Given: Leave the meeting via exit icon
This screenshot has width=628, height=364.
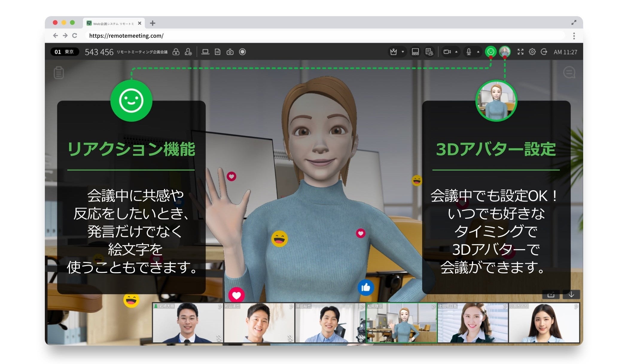Looking at the screenshot, I should pyautogui.click(x=544, y=52).
